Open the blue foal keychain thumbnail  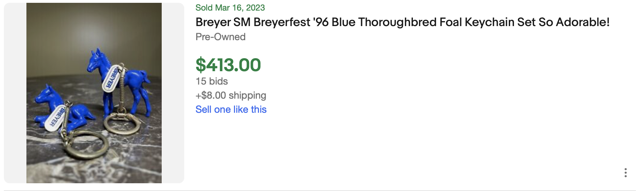pyautogui.click(x=94, y=93)
